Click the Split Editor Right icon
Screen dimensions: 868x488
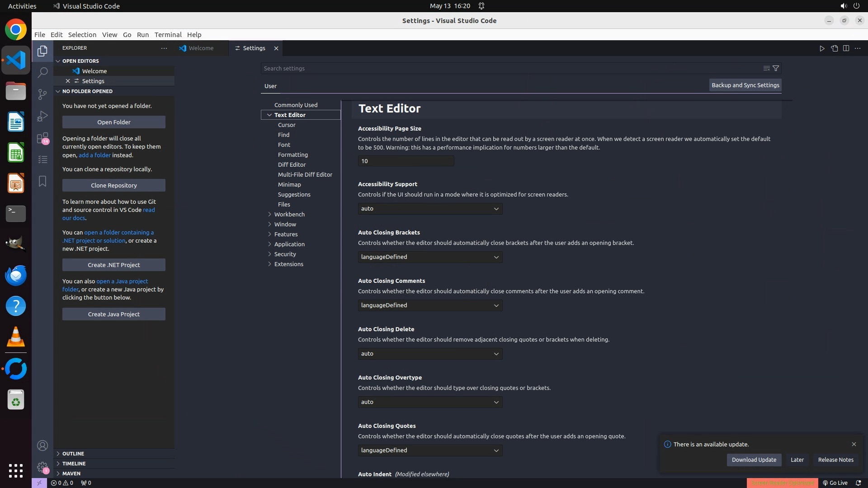[846, 48]
